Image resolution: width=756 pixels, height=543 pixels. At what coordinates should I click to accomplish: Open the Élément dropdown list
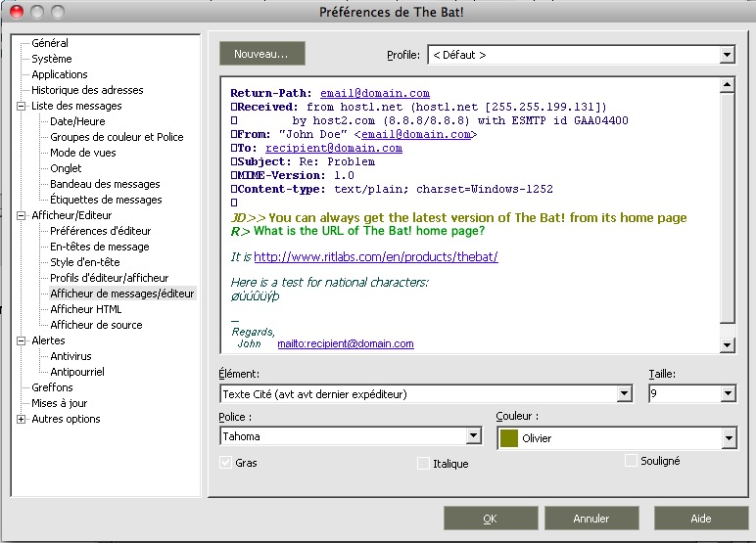pyautogui.click(x=625, y=394)
